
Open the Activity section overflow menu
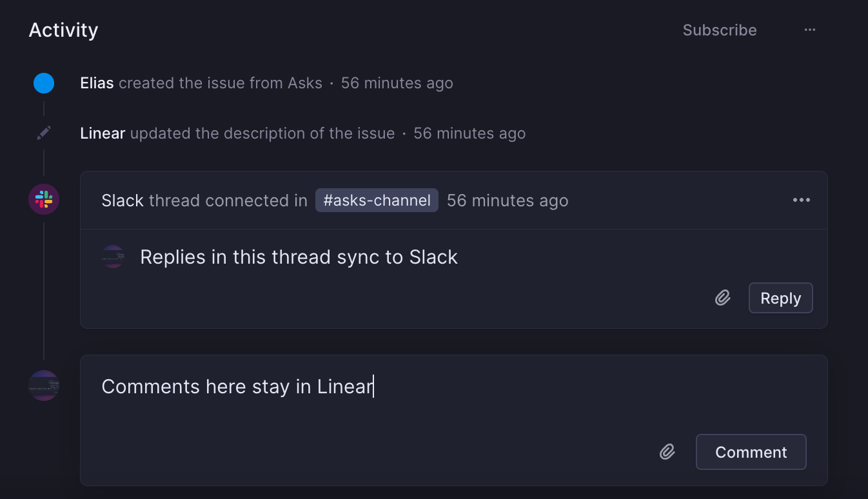pos(809,30)
